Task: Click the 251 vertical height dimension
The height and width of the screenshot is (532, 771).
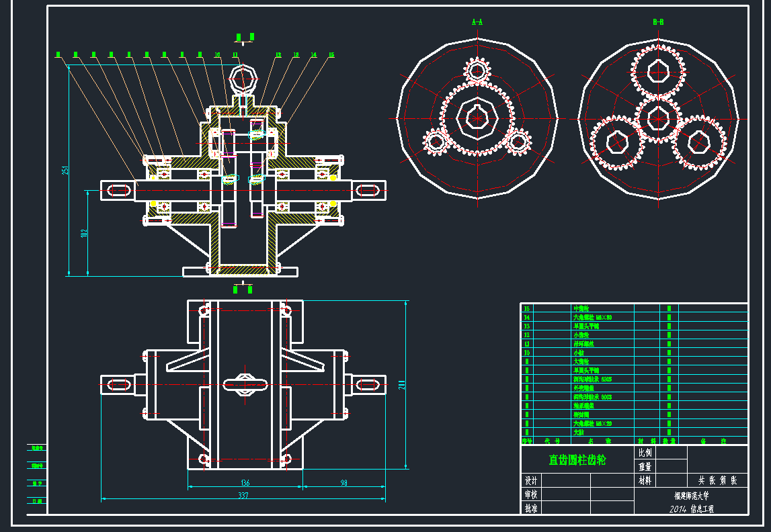Action: pyautogui.click(x=65, y=170)
